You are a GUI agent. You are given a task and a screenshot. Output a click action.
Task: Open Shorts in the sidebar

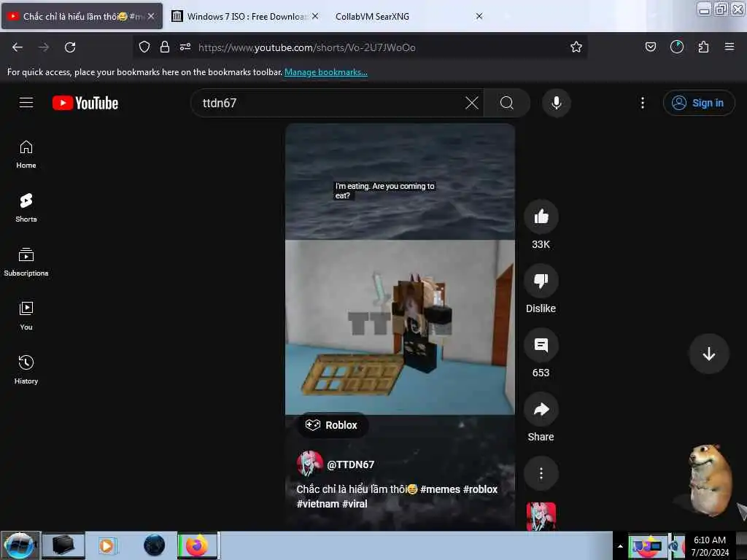click(26, 208)
